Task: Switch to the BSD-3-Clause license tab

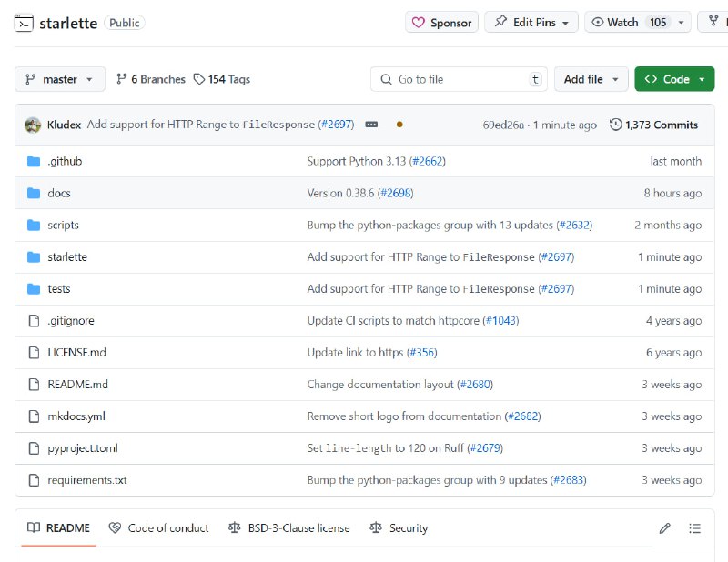Action: click(288, 528)
